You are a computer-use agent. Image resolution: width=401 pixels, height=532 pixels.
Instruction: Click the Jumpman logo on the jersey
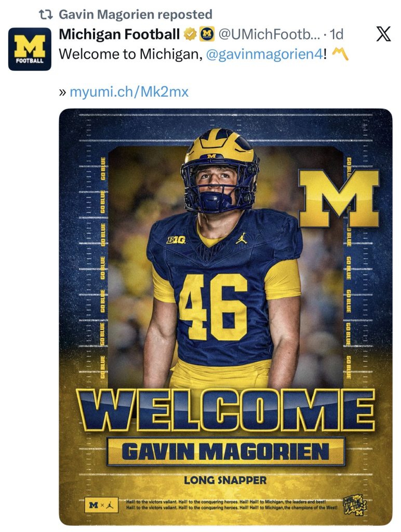click(240, 238)
